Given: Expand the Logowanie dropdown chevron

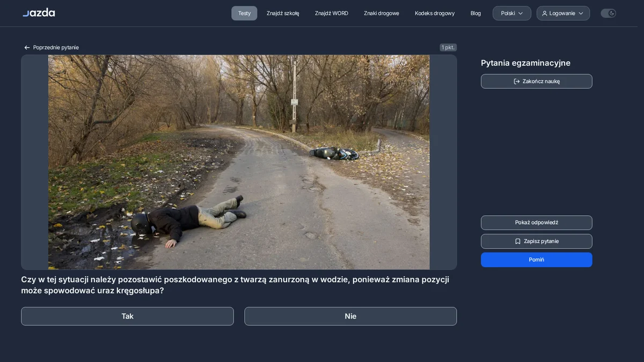Looking at the screenshot, I should [x=581, y=13].
